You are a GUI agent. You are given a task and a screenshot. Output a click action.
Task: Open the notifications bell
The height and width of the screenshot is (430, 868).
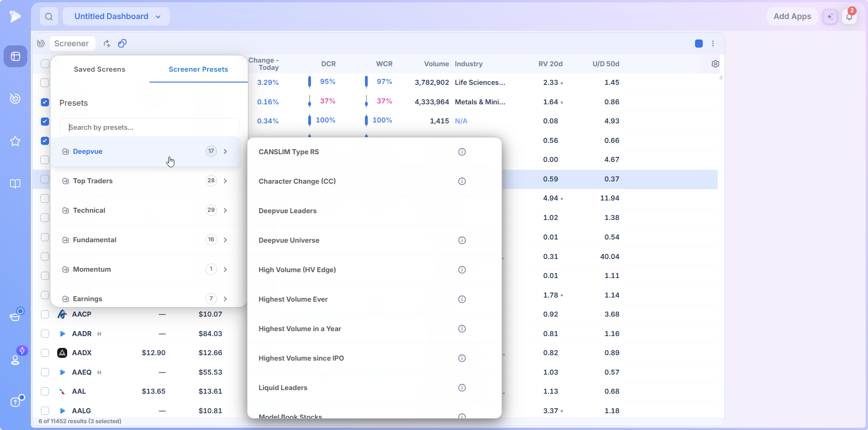click(x=849, y=17)
